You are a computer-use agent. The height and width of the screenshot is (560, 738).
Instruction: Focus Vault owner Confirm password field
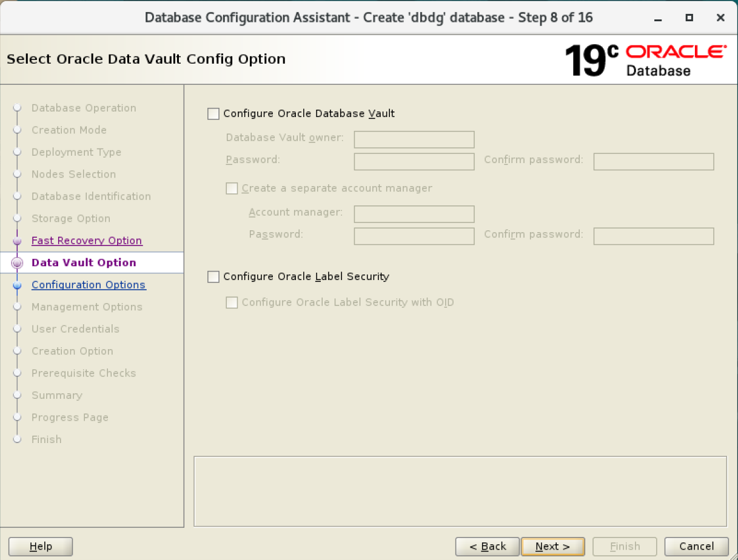tap(654, 162)
